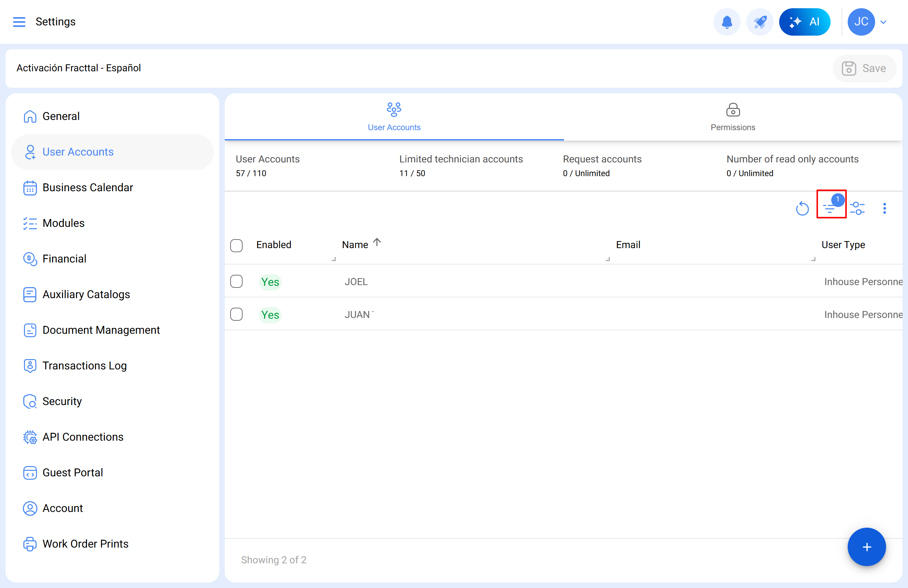Check the box for JOEL row

[x=236, y=282]
